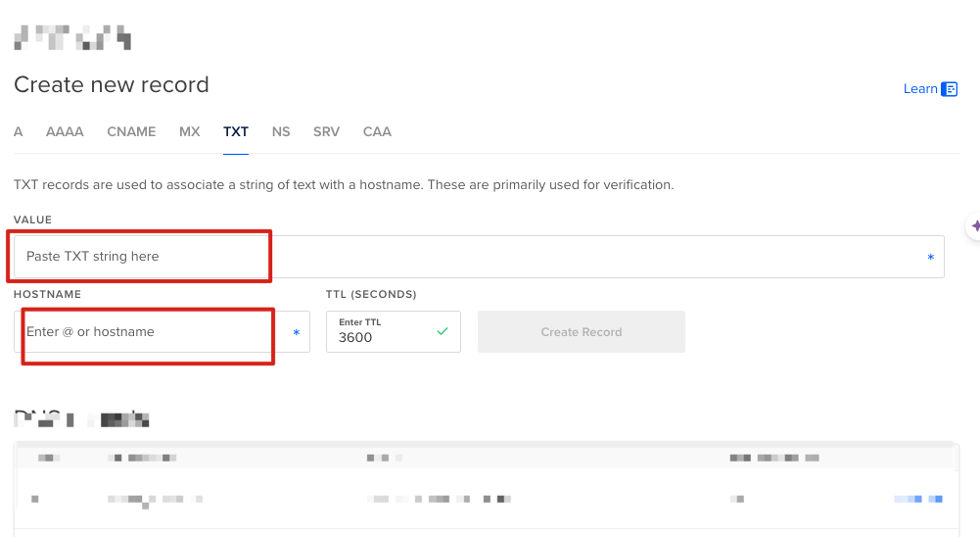
Task: Click the green checkmark in TTL field
Action: coord(443,331)
